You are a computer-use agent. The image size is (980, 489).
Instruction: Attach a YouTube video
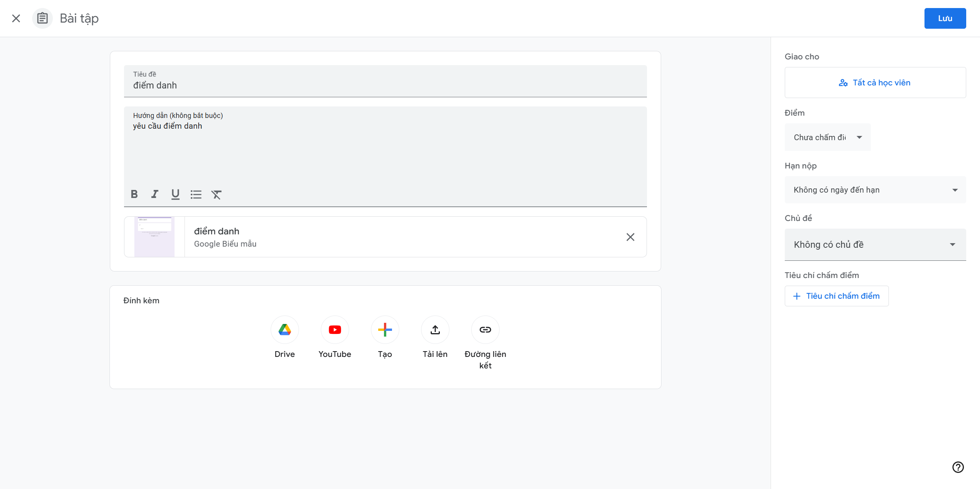tap(335, 330)
